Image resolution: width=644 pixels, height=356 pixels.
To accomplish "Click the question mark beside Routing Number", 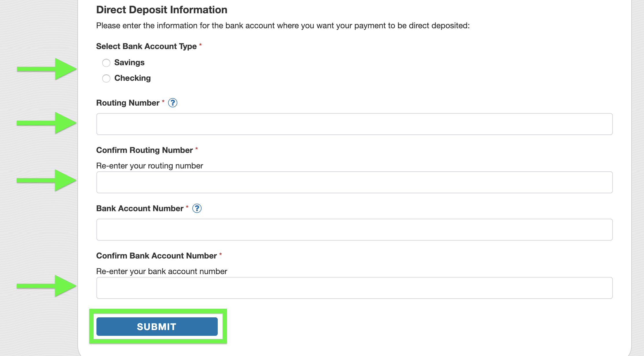I will tap(173, 103).
